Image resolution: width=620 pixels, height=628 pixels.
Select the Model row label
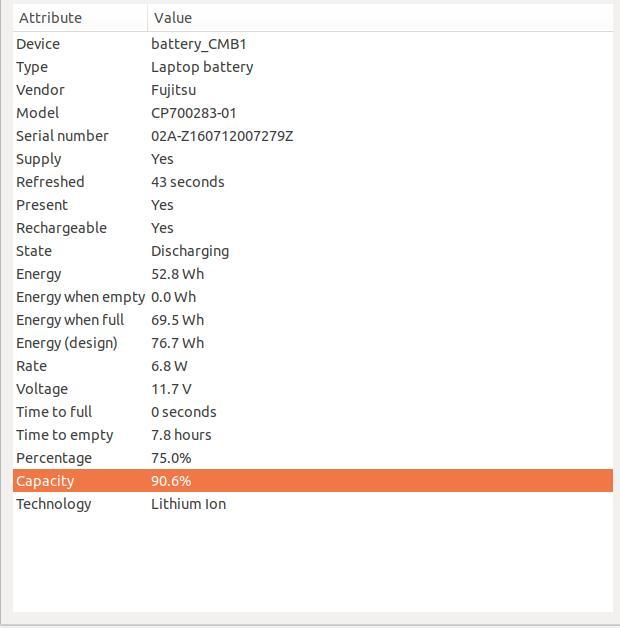tap(38, 113)
